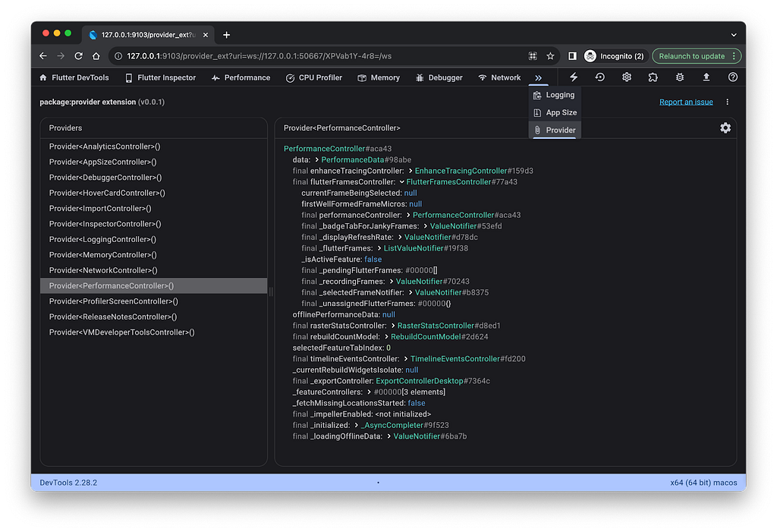Select Logging from the overflow menu
The image size is (777, 532).
555,95
